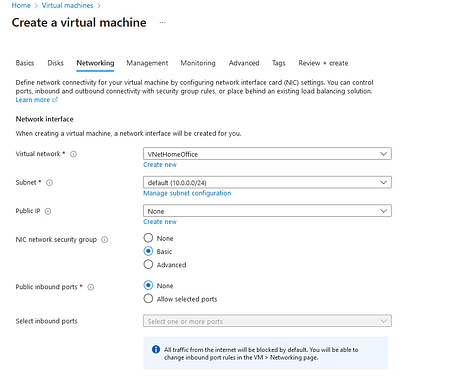Viewport: 467px width, 378px height.
Task: Open the Select inbound ports dropdown
Action: point(267,321)
